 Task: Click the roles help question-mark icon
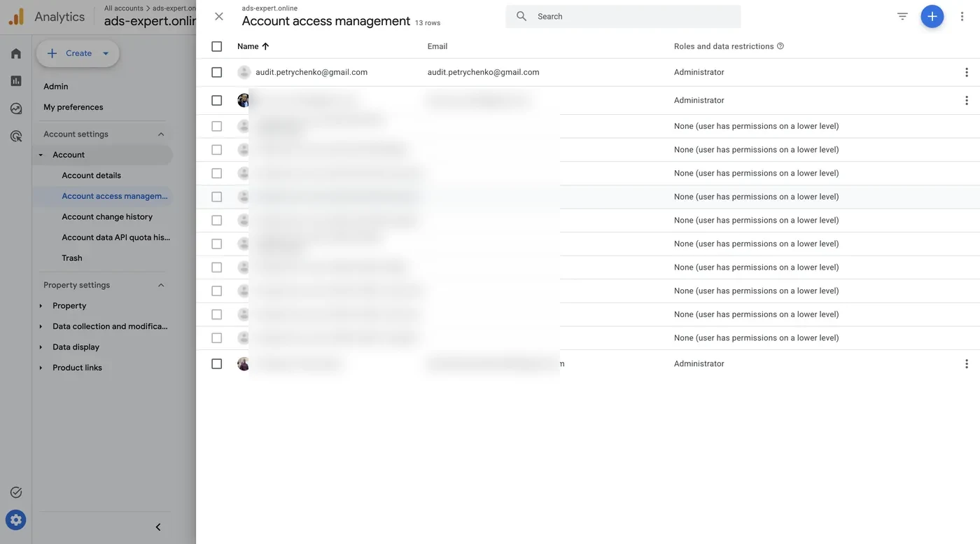(780, 46)
